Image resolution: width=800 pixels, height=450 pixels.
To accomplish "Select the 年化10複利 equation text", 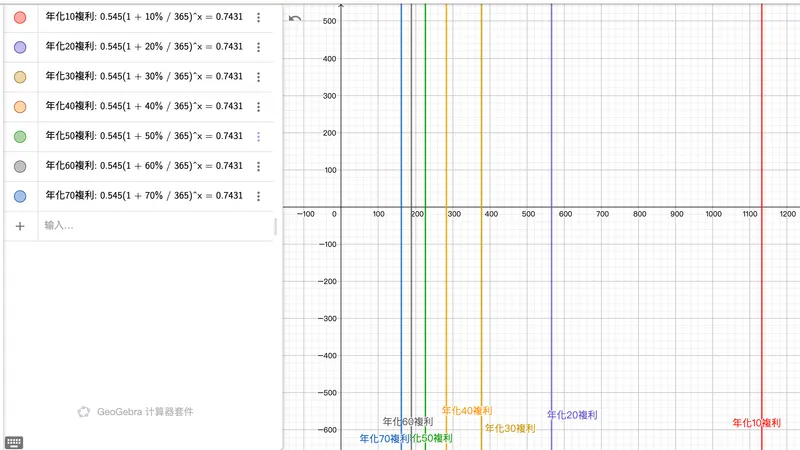I will (144, 17).
